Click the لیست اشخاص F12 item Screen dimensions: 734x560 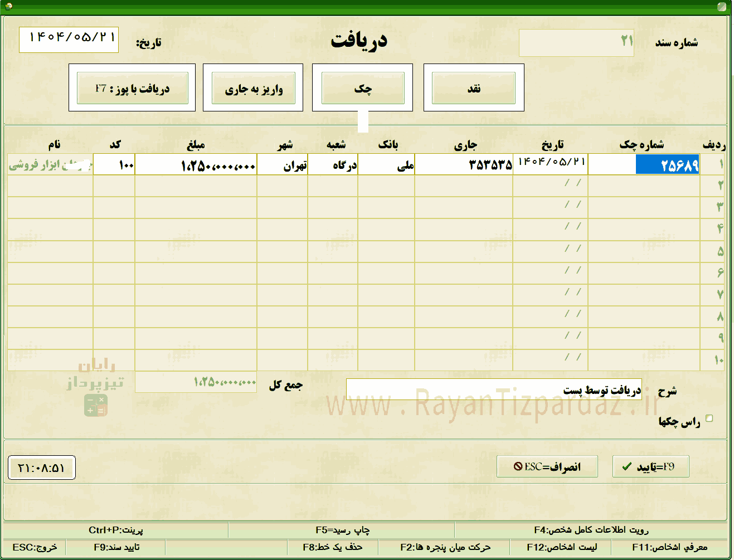[x=562, y=547]
